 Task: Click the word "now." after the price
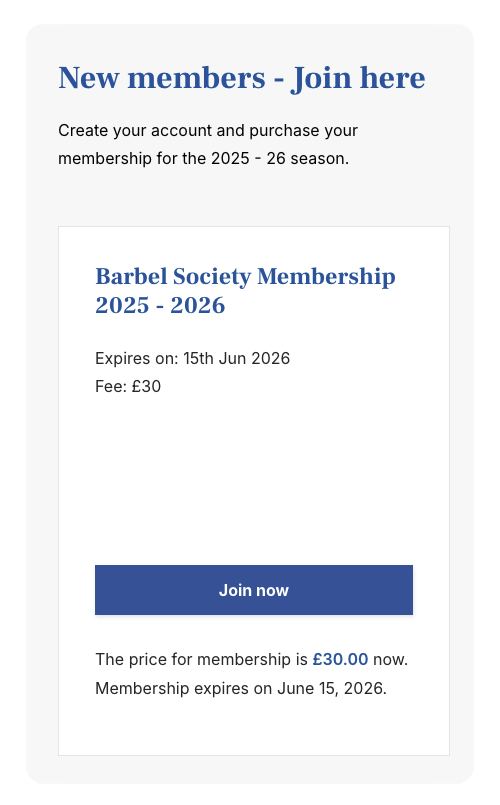(x=390, y=659)
